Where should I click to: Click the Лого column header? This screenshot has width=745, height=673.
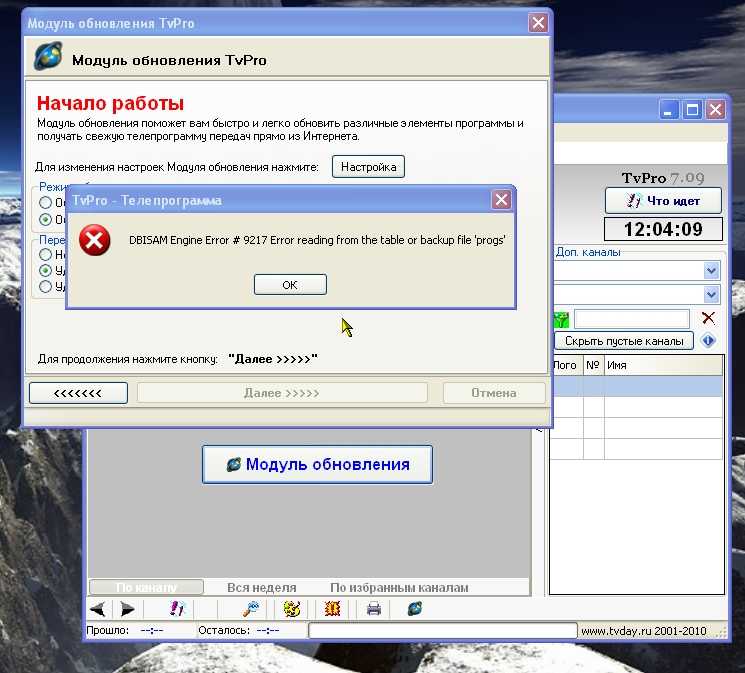pyautogui.click(x=566, y=365)
